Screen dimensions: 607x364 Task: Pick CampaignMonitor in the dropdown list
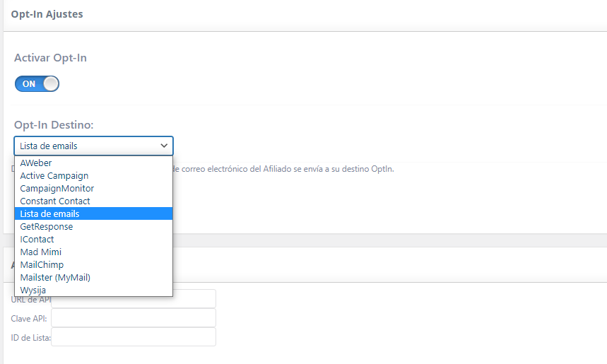tap(93, 189)
